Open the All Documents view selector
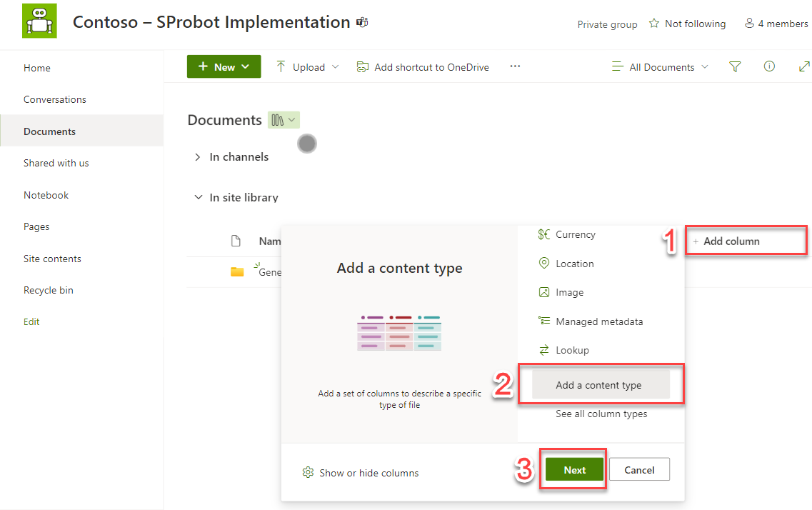This screenshot has width=812, height=510. click(x=660, y=67)
